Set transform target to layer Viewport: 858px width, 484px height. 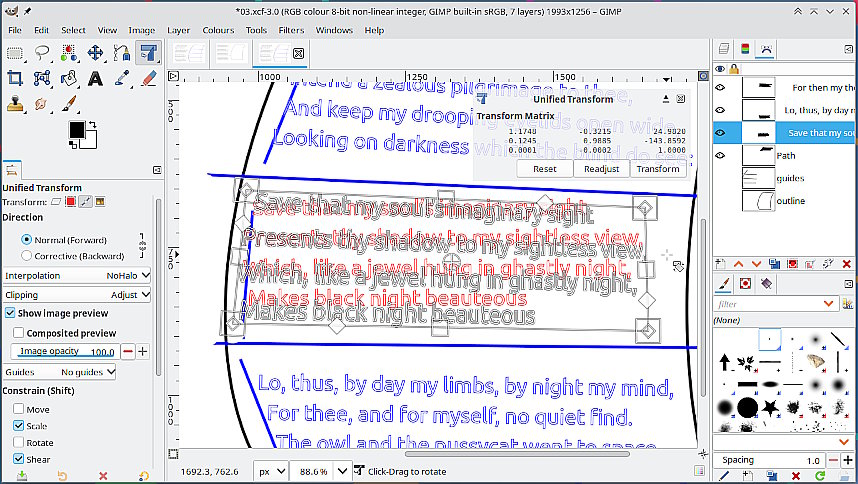[56, 202]
